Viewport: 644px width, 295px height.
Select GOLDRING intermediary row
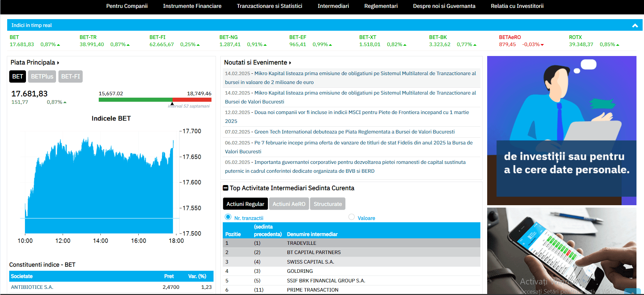pyautogui.click(x=352, y=271)
